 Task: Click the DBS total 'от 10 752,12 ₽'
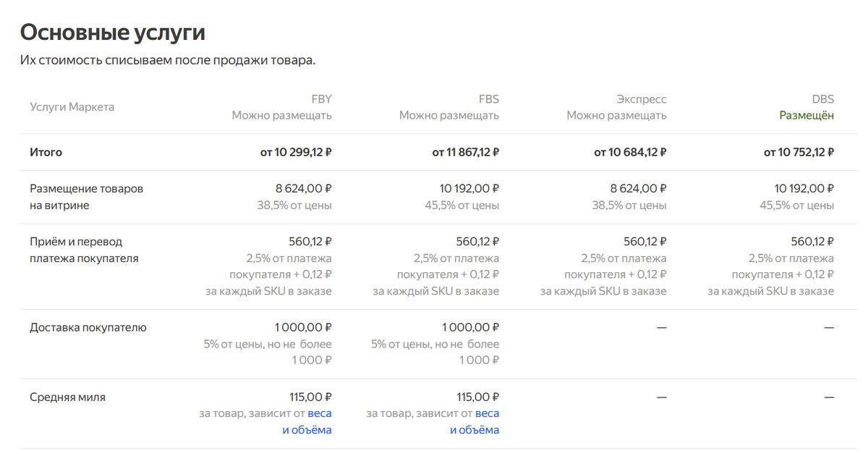[799, 152]
